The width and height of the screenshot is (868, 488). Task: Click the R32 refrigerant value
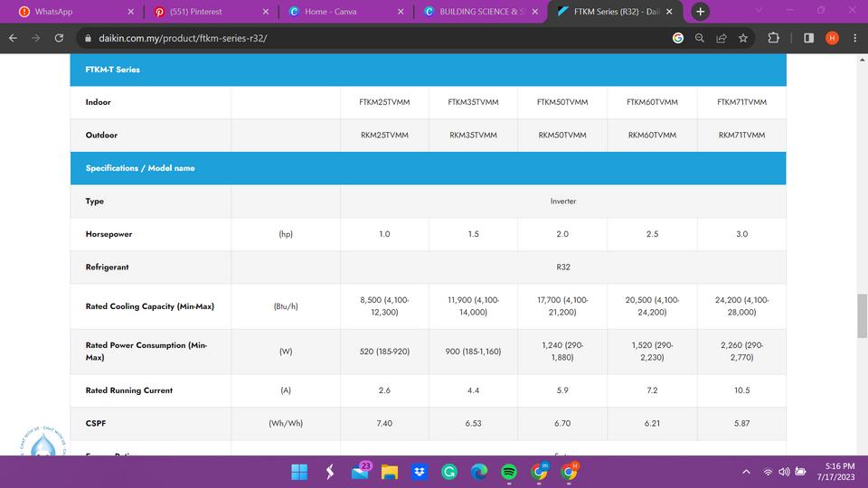563,267
